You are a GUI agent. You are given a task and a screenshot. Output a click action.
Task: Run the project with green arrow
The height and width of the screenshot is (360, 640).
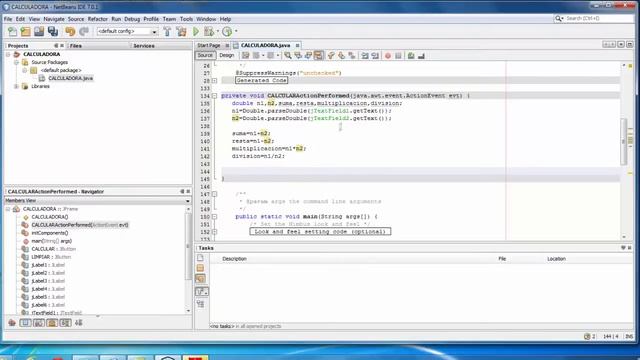196,31
